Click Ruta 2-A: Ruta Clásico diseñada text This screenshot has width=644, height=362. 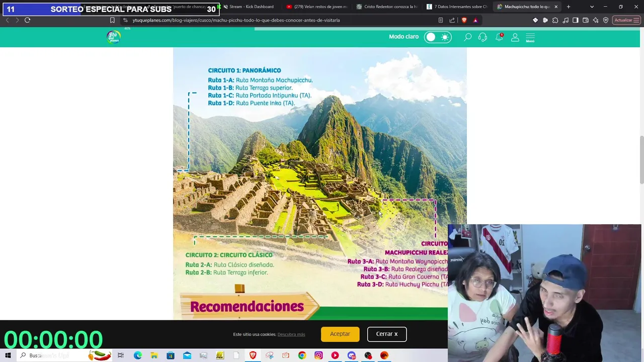229,265
